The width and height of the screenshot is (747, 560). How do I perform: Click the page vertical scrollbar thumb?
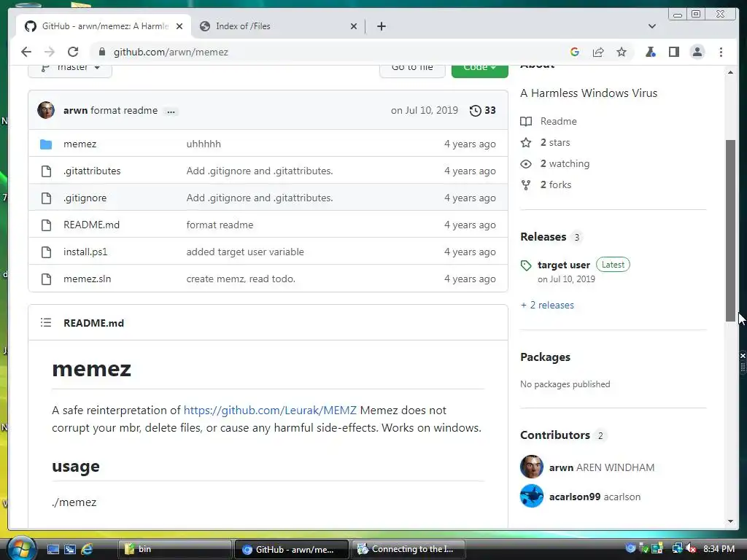[730, 230]
